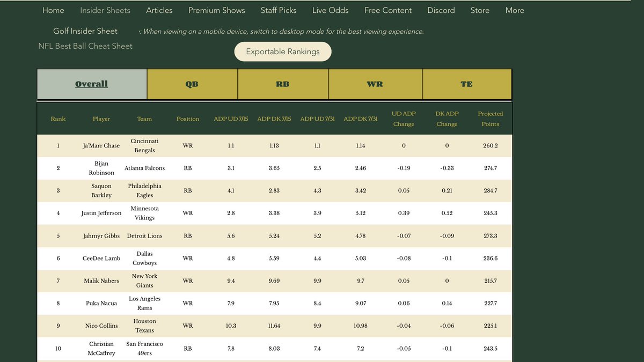Open the WR rankings tab

click(375, 84)
